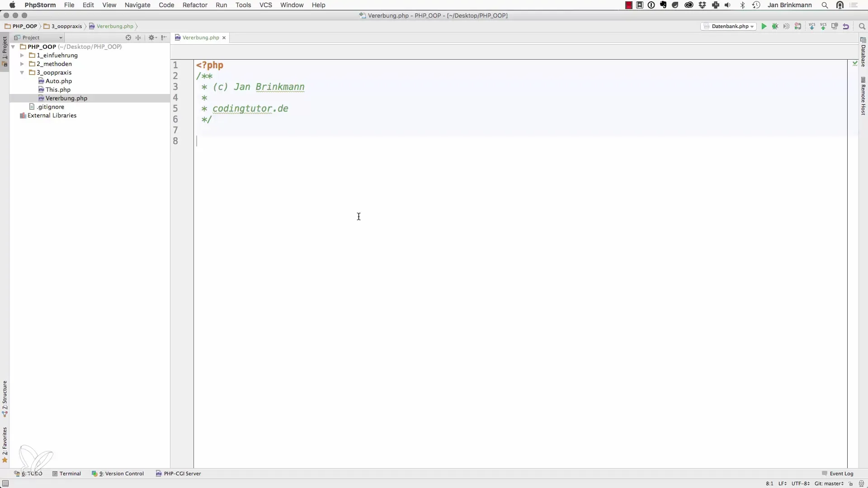The image size is (868, 488).
Task: Open the Project view selector dropdown
Action: point(38,38)
